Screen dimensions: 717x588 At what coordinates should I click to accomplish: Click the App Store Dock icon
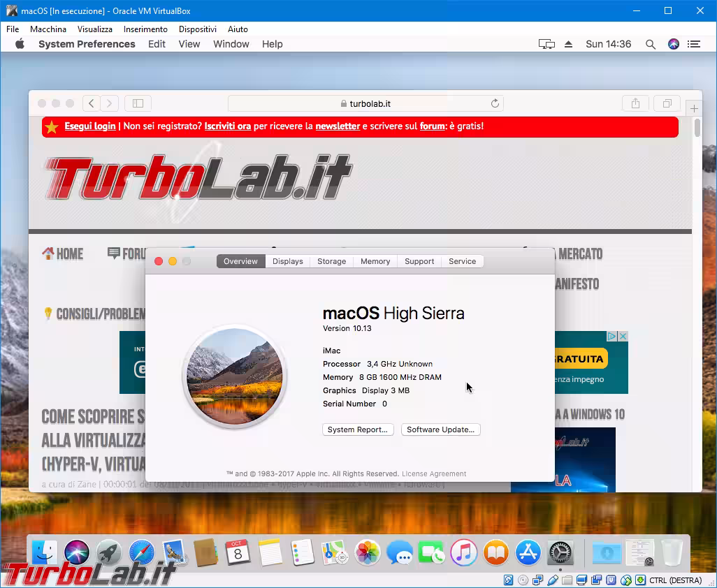pyautogui.click(x=528, y=553)
